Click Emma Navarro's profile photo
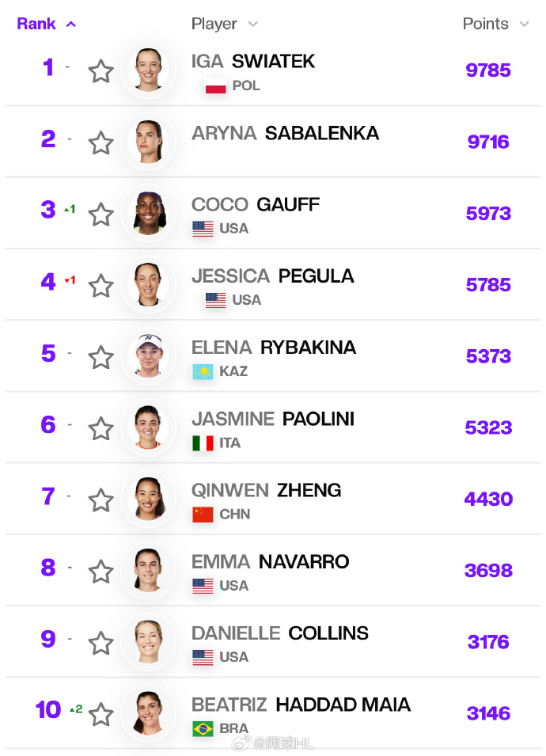 click(x=148, y=570)
